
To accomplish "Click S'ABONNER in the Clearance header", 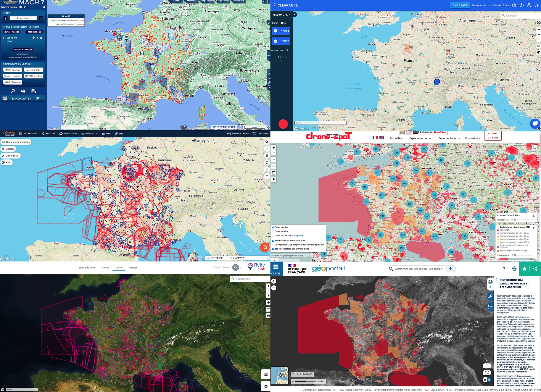I will (x=460, y=5).
